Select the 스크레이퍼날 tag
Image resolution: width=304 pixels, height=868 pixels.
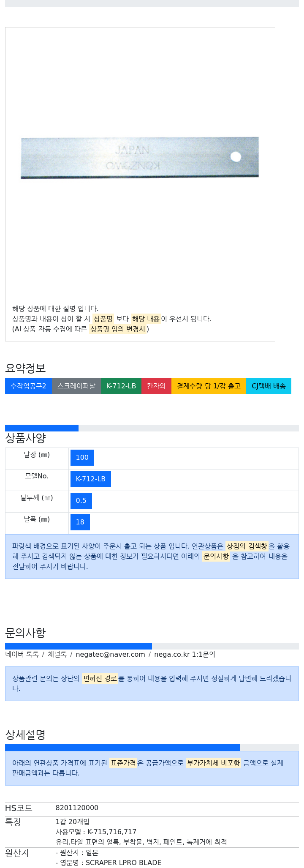click(76, 386)
